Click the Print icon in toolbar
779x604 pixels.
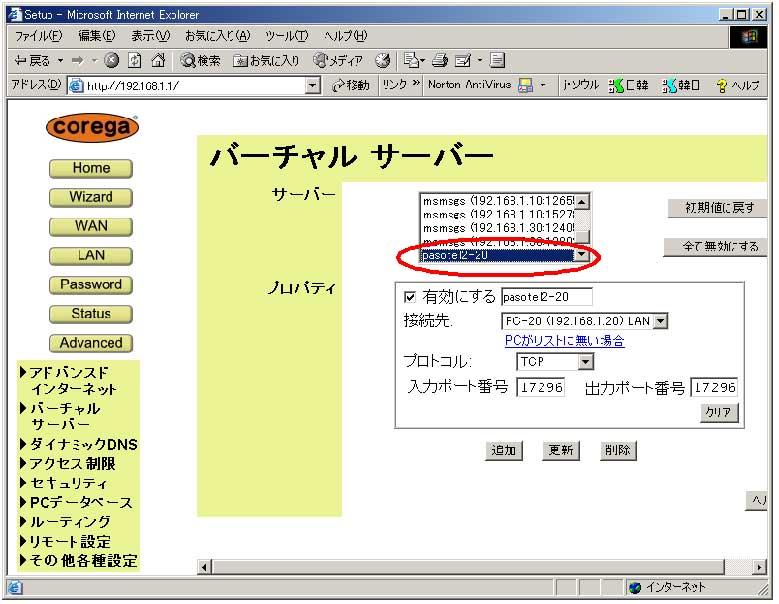pyautogui.click(x=440, y=61)
